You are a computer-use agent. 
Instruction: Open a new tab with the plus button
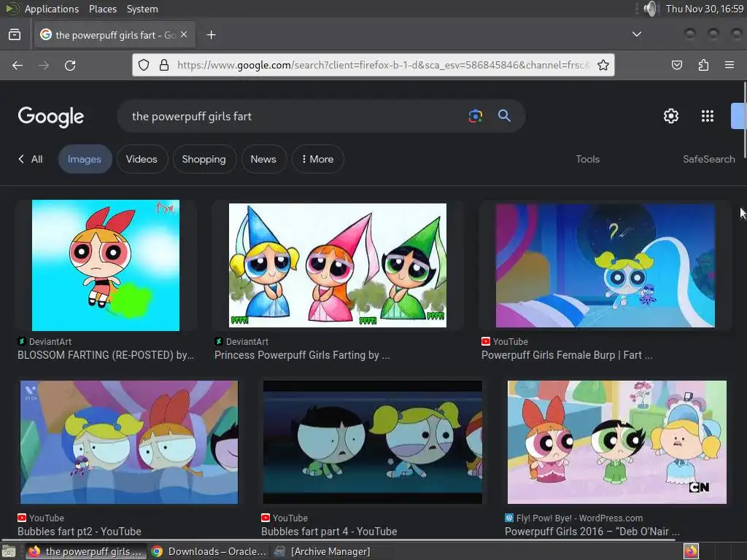(x=211, y=35)
